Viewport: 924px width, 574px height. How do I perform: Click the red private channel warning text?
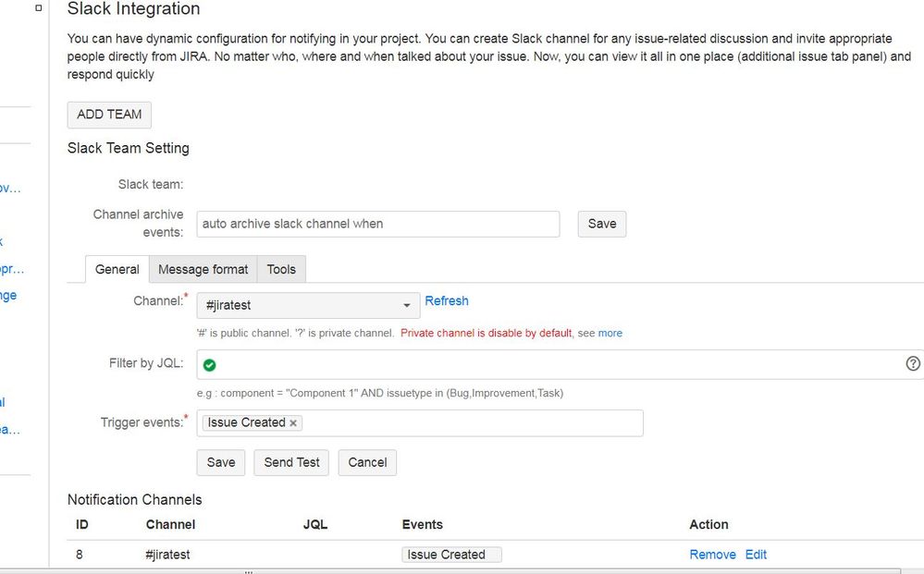click(487, 333)
